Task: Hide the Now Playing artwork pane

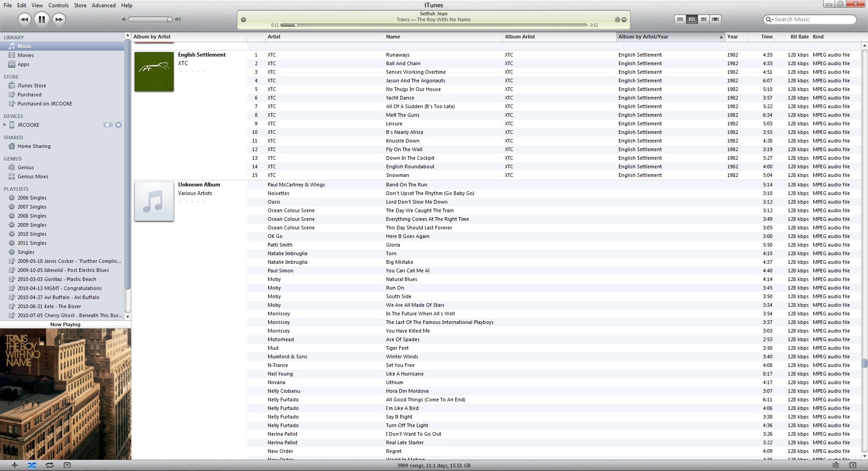Action: (x=67, y=465)
